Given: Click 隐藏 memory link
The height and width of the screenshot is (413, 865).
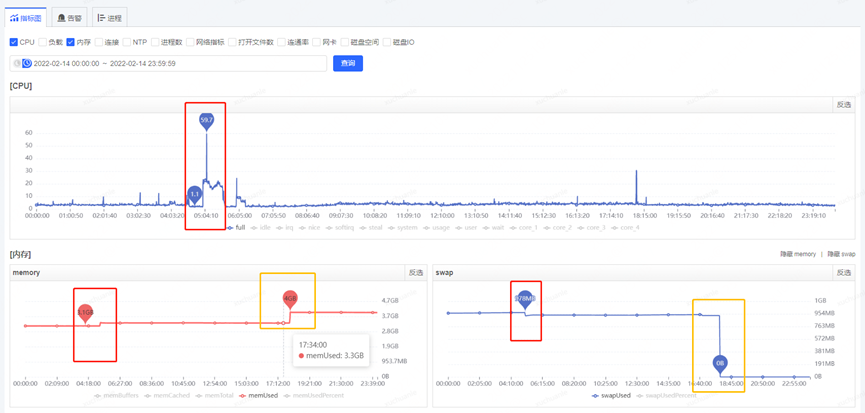Looking at the screenshot, I should 797,254.
